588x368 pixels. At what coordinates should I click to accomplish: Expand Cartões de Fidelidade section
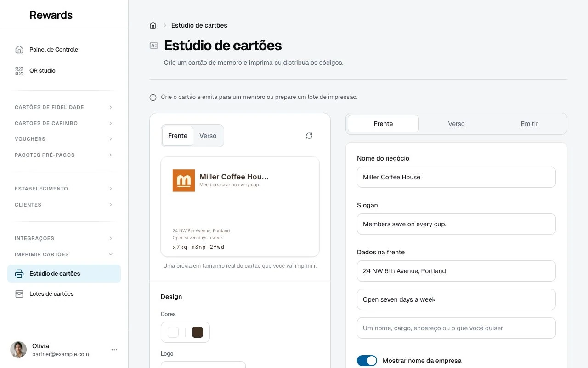pos(64,107)
